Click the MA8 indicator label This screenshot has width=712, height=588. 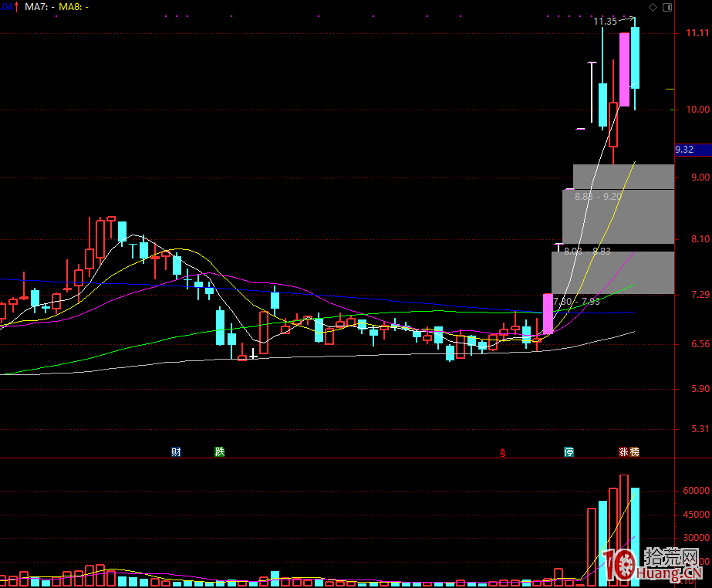[x=73, y=7]
